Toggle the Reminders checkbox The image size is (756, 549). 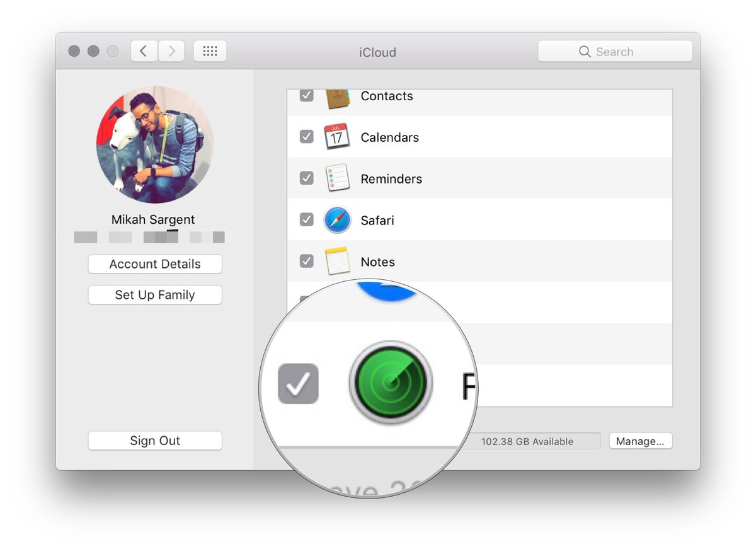coord(306,178)
